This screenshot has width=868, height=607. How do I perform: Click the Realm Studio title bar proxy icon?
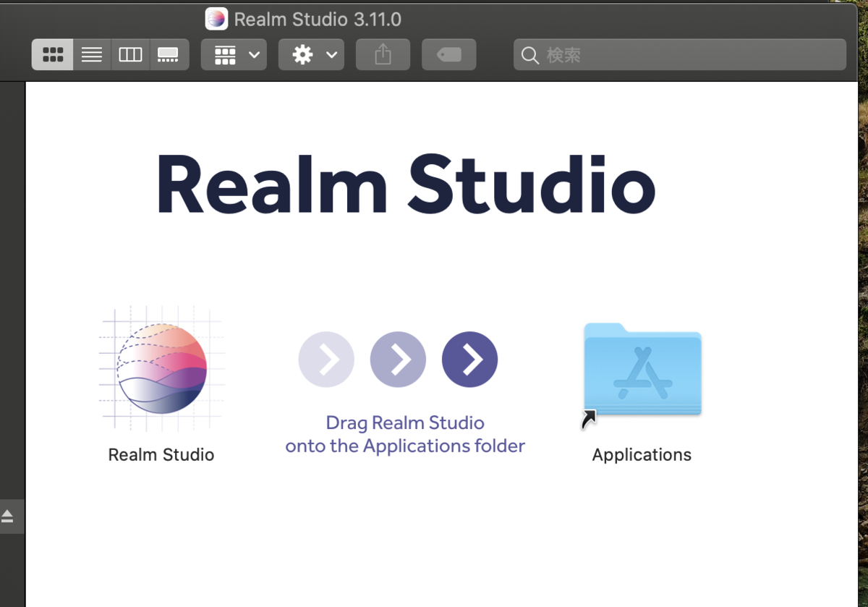coord(216,19)
